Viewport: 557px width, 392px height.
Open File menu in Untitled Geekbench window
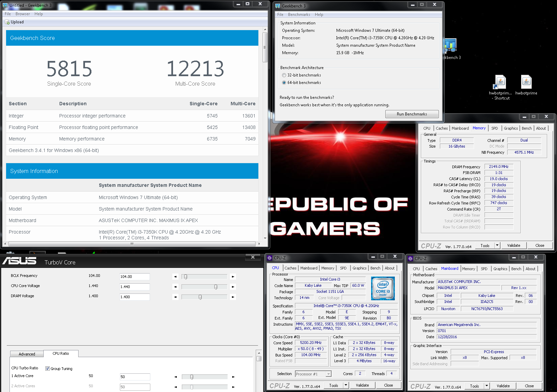8,14
